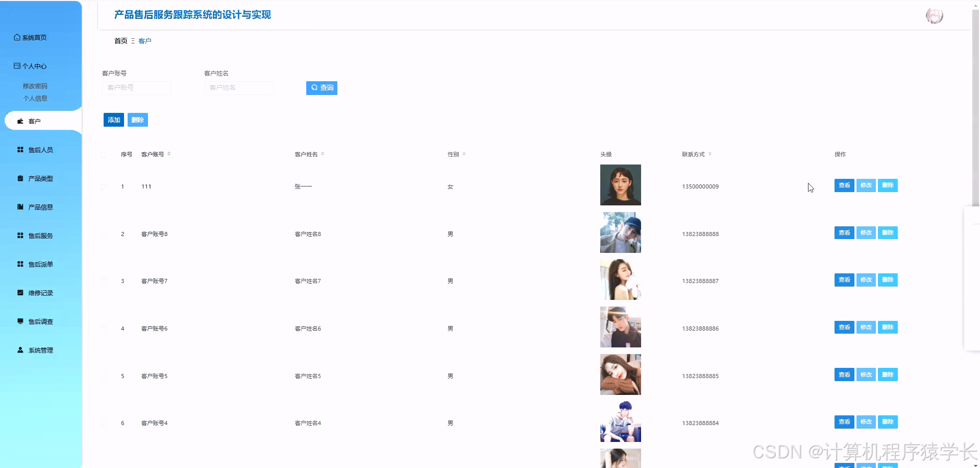Click 修改 for 客户账号7
This screenshot has width=980, height=468.
coord(866,280)
